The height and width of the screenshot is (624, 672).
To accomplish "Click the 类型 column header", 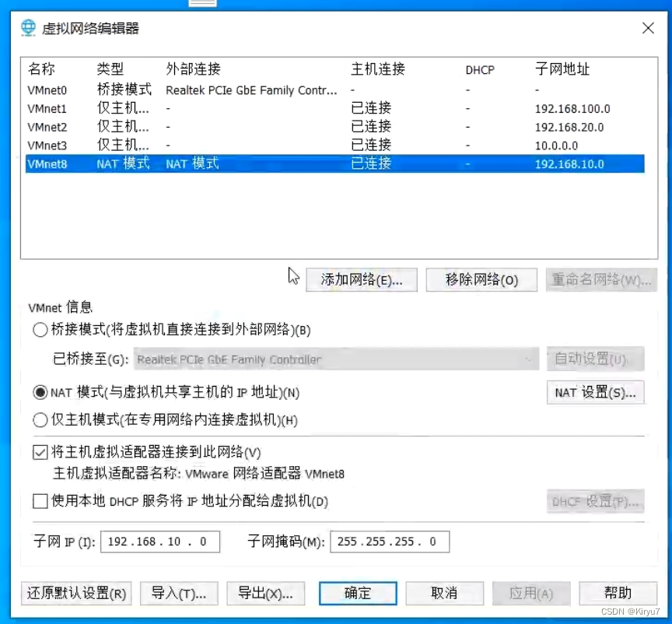I will point(110,68).
